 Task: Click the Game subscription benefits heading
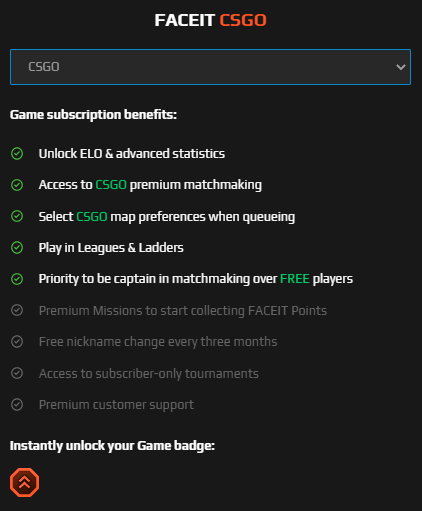[93, 115]
